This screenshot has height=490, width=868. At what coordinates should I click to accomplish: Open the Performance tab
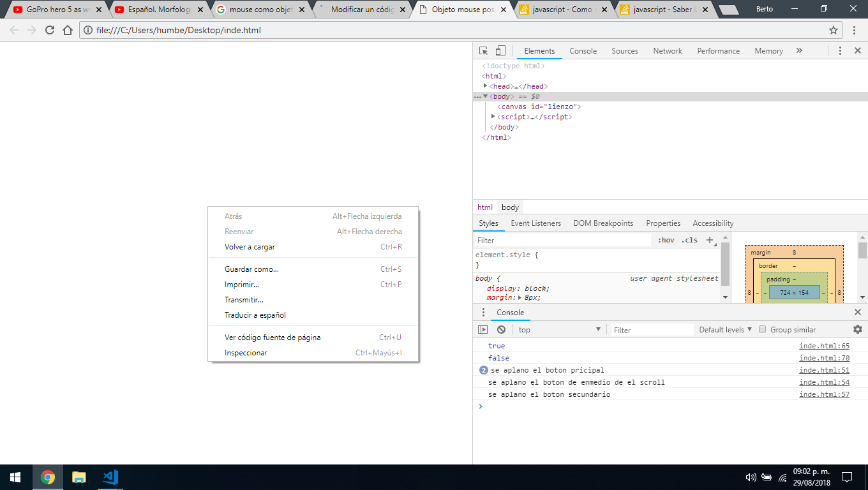pos(718,51)
